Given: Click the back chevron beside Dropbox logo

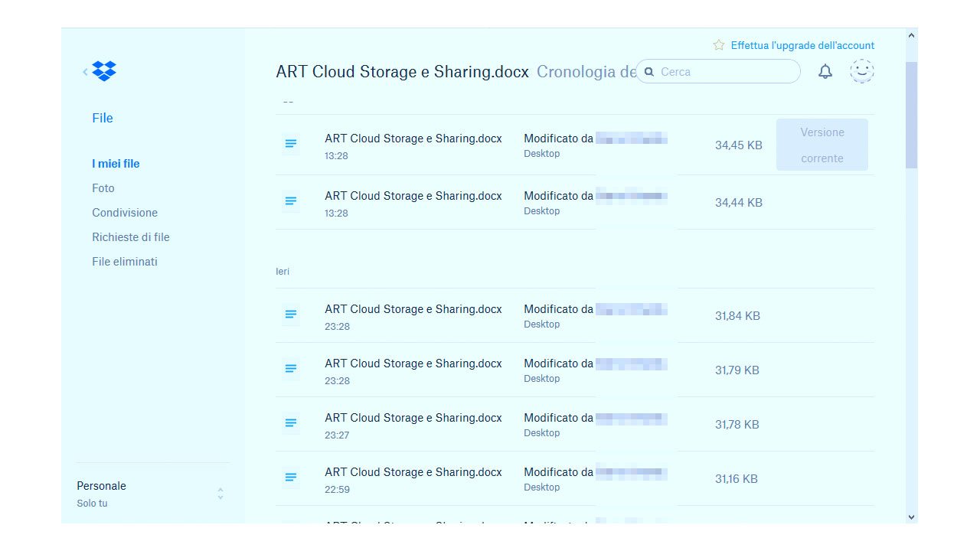Looking at the screenshot, I should 85,72.
